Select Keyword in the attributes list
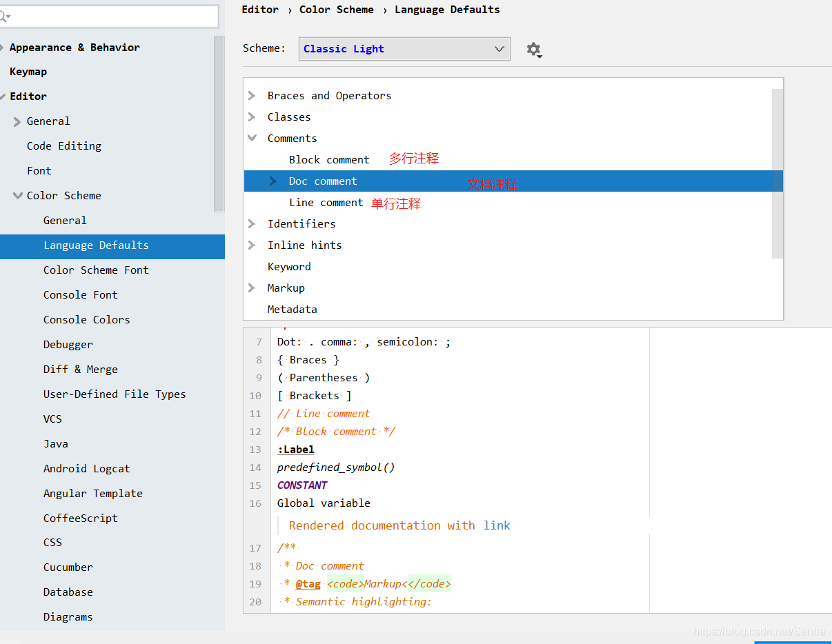Image resolution: width=832 pixels, height=644 pixels. pos(289,266)
